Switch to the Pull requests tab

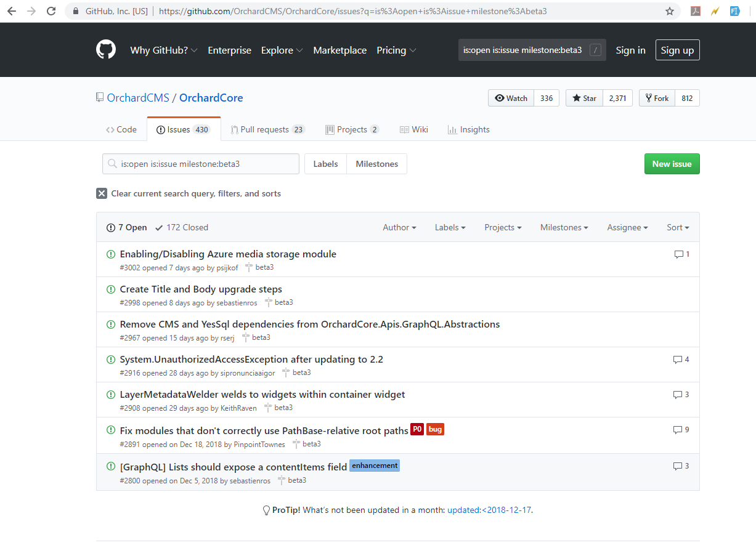click(268, 129)
